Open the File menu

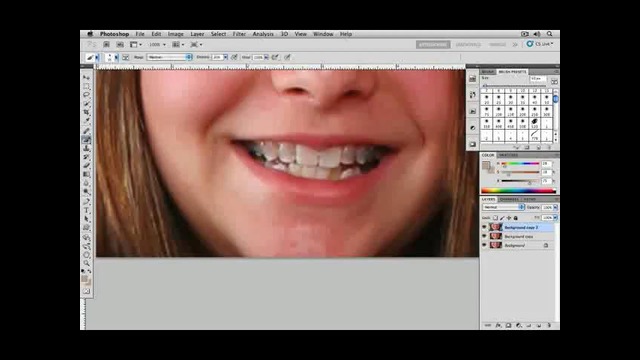click(x=140, y=34)
